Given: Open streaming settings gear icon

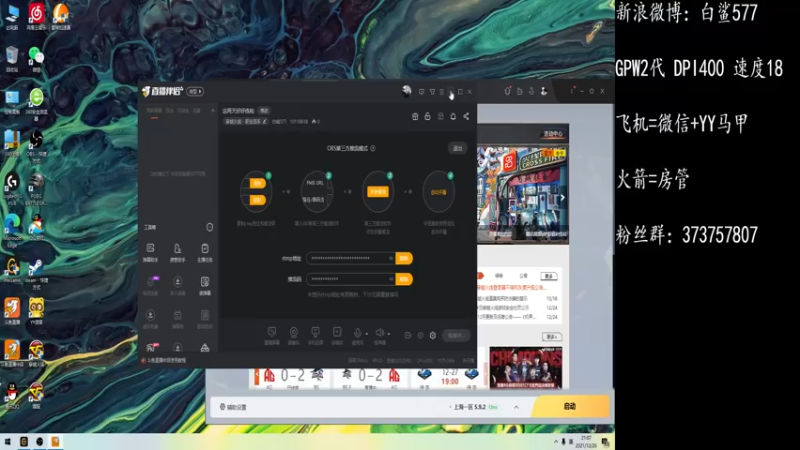Looking at the screenshot, I should click(x=433, y=335).
